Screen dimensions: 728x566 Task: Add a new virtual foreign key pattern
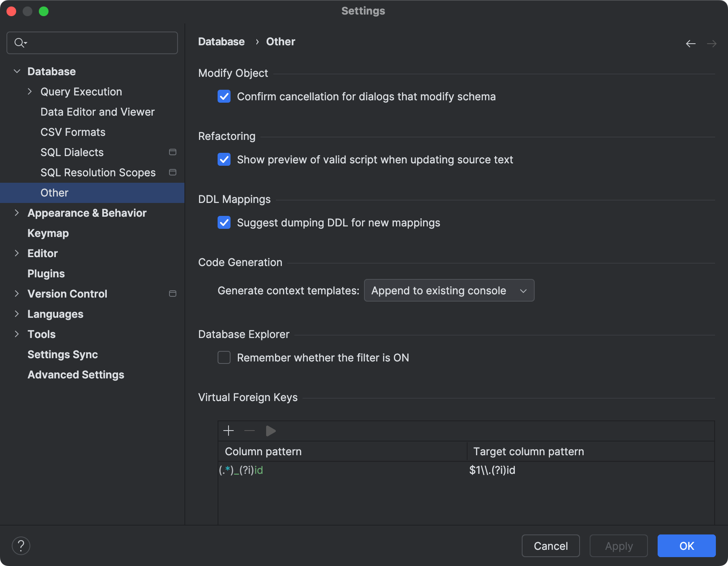(x=229, y=431)
